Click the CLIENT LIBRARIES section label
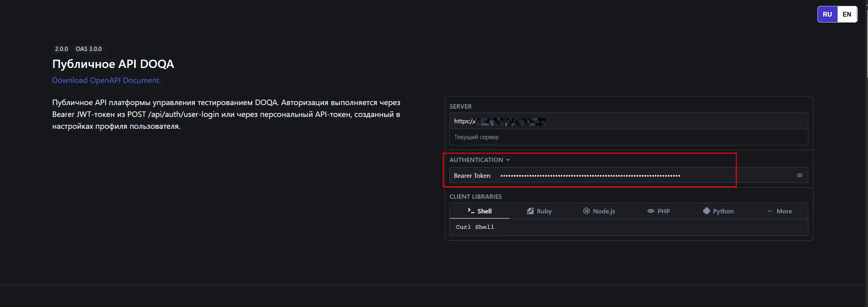868x307 pixels. pos(476,197)
